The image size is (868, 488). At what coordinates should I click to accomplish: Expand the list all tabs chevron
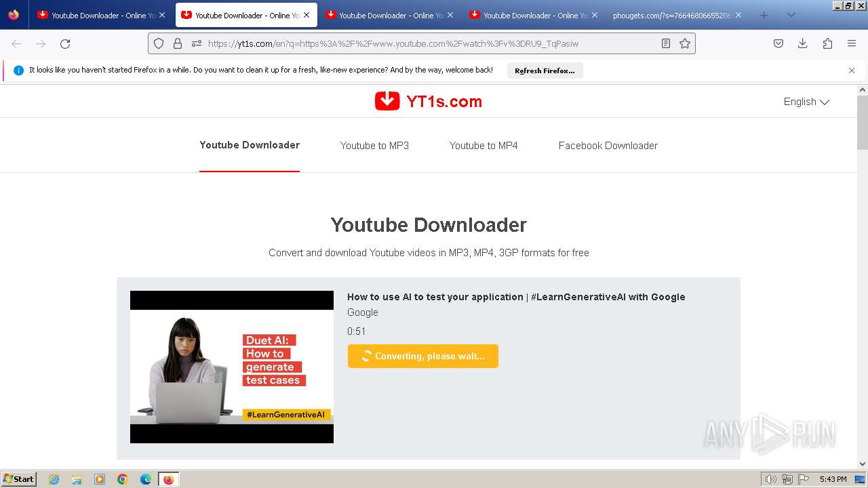791,15
